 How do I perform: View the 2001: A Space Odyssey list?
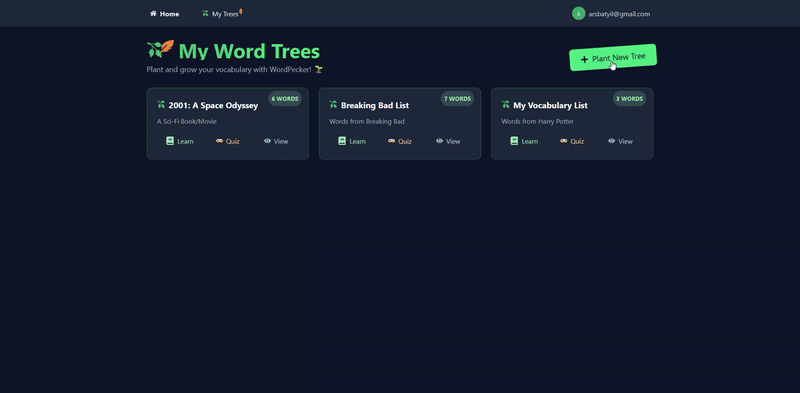276,141
